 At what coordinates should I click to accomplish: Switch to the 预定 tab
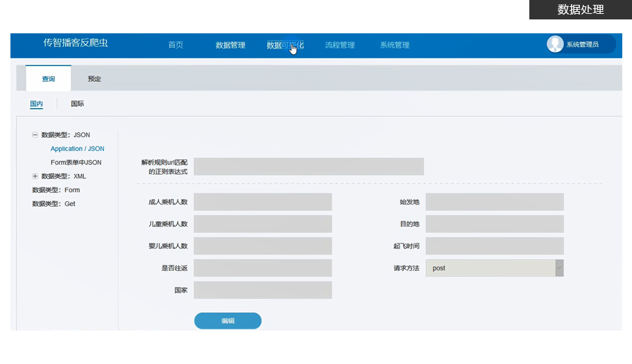point(94,79)
